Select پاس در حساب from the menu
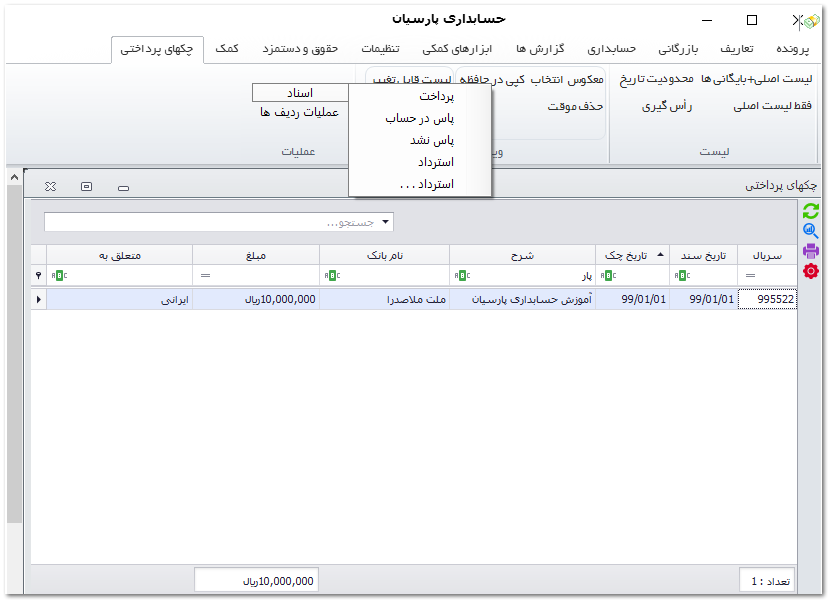The height and width of the screenshot is (603, 831). click(419, 118)
